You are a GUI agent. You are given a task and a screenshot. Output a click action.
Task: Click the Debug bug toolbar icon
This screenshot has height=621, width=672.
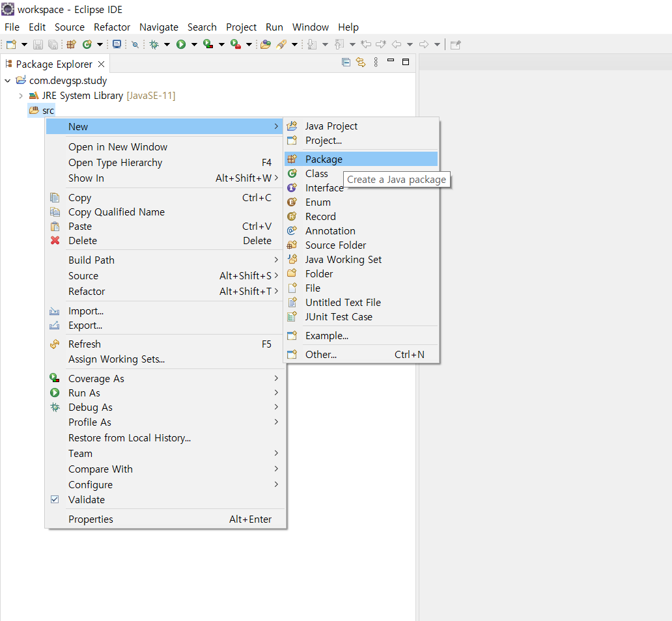[x=154, y=44]
